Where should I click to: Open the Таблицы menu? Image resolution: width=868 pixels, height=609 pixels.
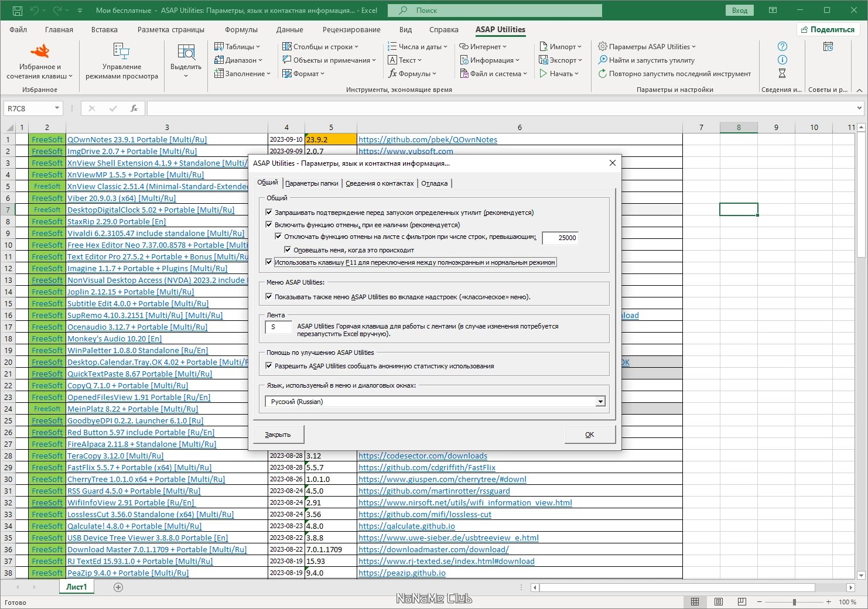[237, 47]
